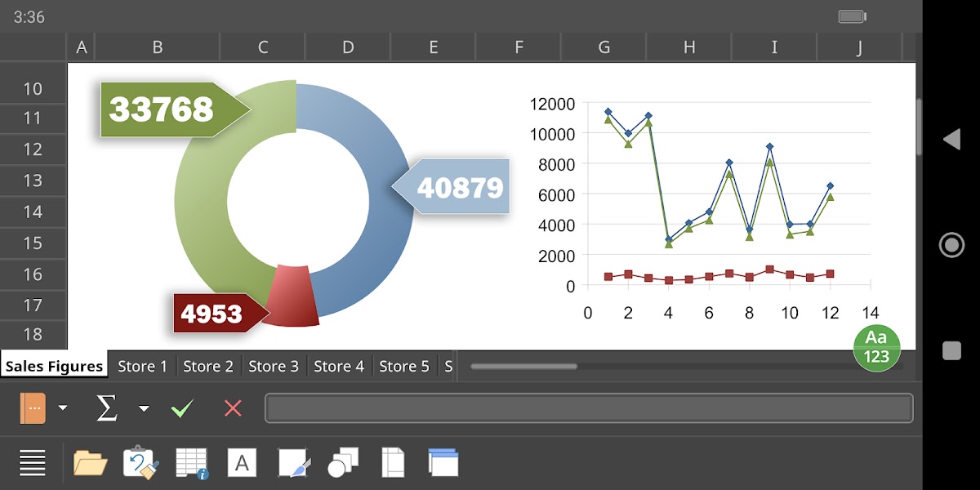This screenshot has width=980, height=490.
Task: Click the drawing pen-on-frame icon
Action: click(x=293, y=463)
